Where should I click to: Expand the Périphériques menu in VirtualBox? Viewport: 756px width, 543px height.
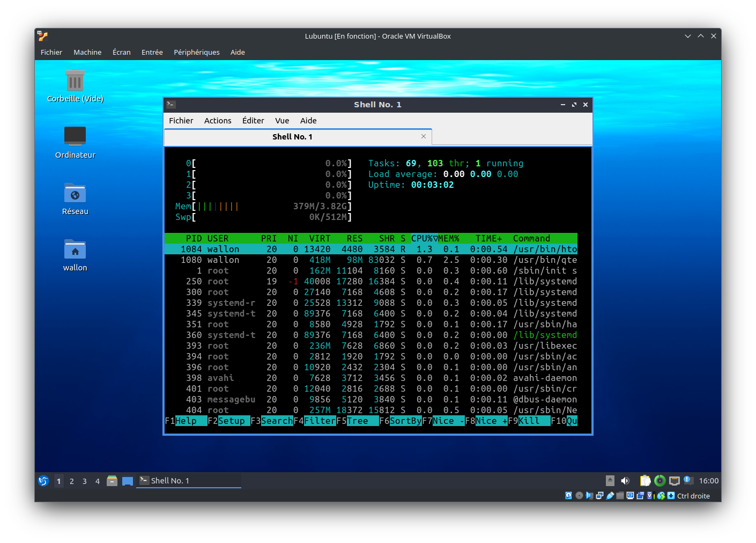[x=196, y=52]
